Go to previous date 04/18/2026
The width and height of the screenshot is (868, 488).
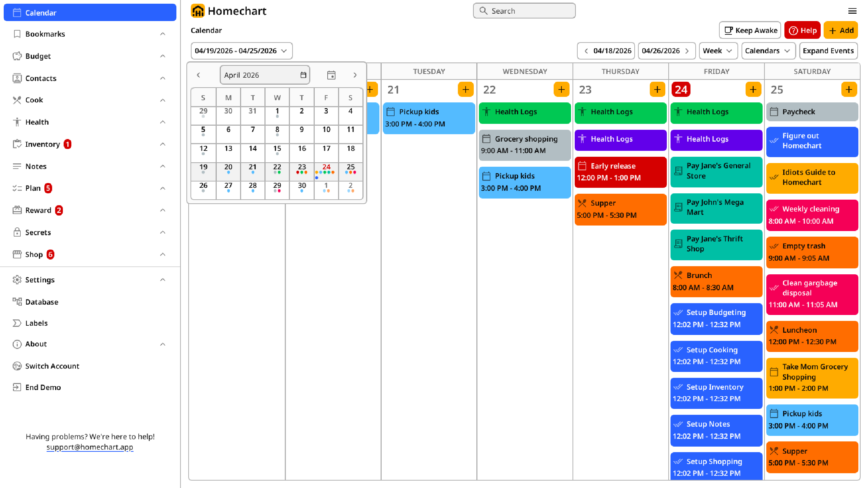(606, 51)
